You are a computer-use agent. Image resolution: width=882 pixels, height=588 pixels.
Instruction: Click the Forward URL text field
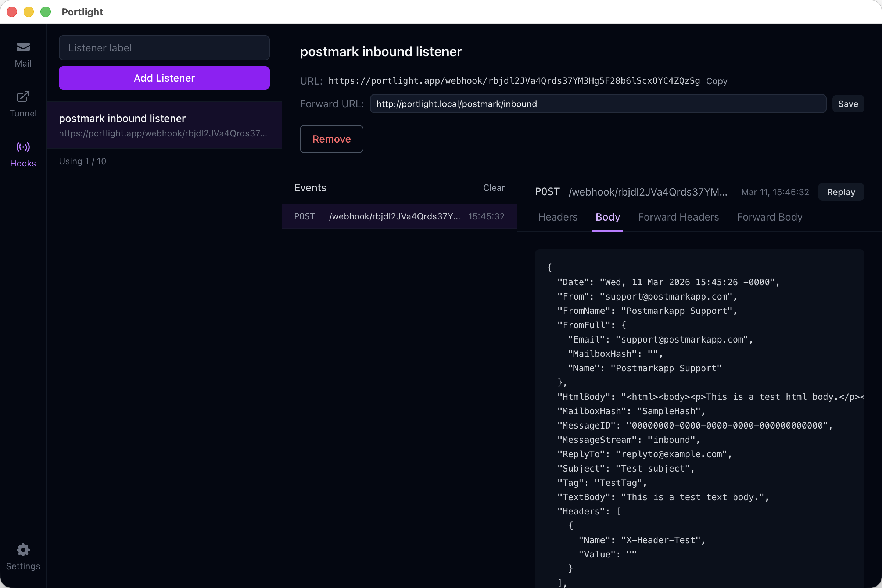[x=598, y=104]
